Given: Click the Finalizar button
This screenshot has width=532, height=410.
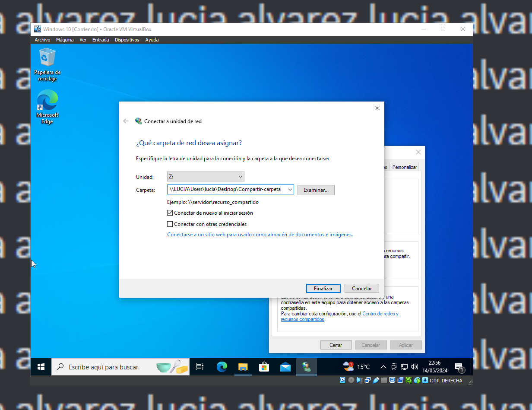Looking at the screenshot, I should pos(323,288).
